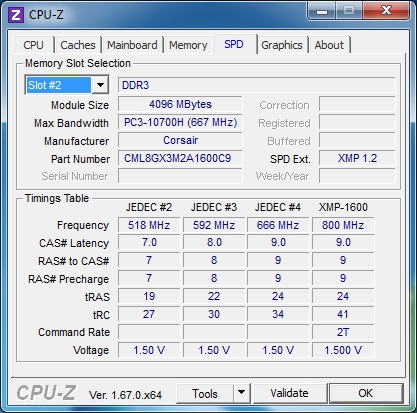Click the empty Serial Number field
Viewport: 417px width, 413px height.
[x=180, y=176]
